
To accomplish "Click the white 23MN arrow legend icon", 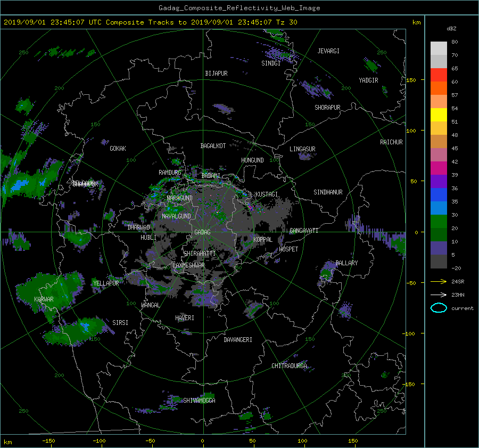I will 439,295.
